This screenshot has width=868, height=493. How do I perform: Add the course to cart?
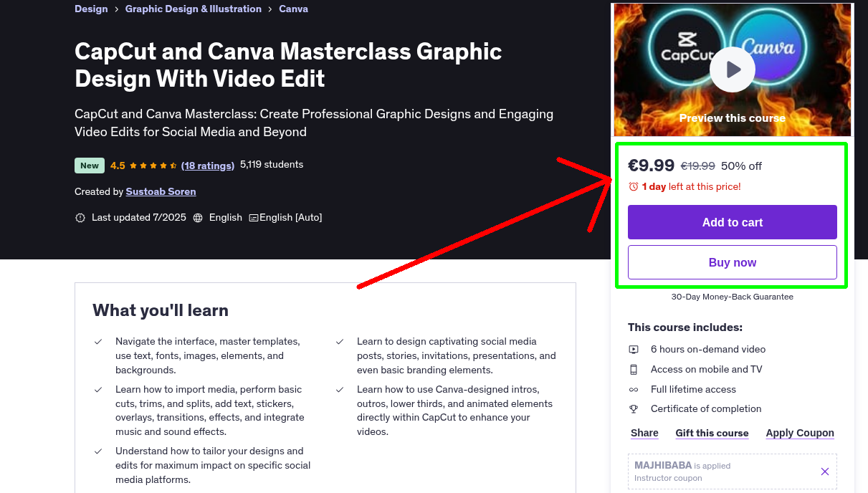(733, 222)
